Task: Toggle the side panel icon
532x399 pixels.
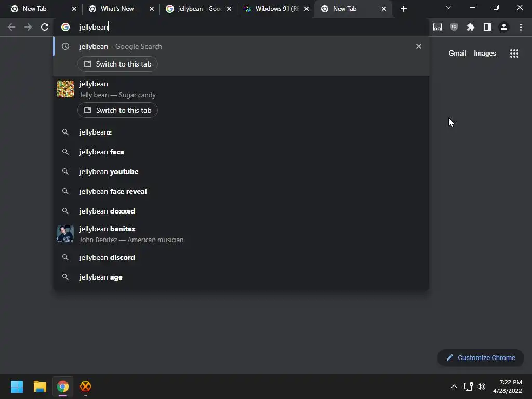Action: click(x=487, y=27)
